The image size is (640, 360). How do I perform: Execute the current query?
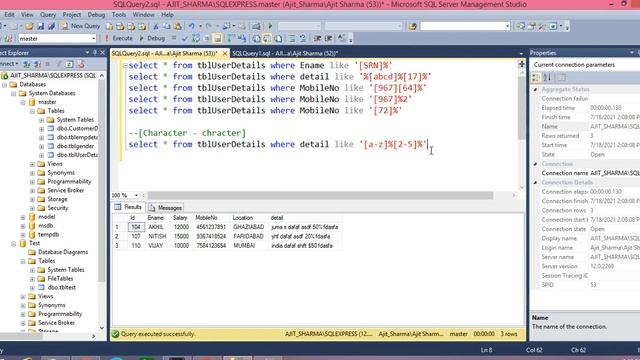[x=118, y=38]
